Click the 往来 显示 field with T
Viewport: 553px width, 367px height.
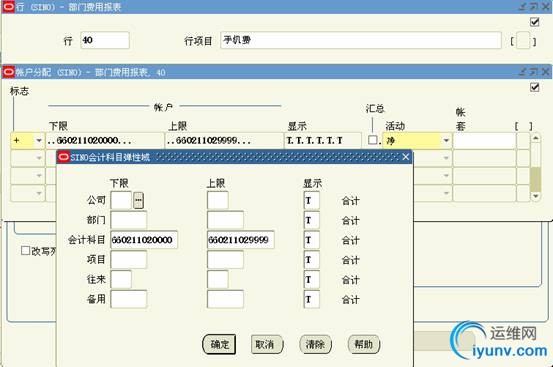coord(311,279)
